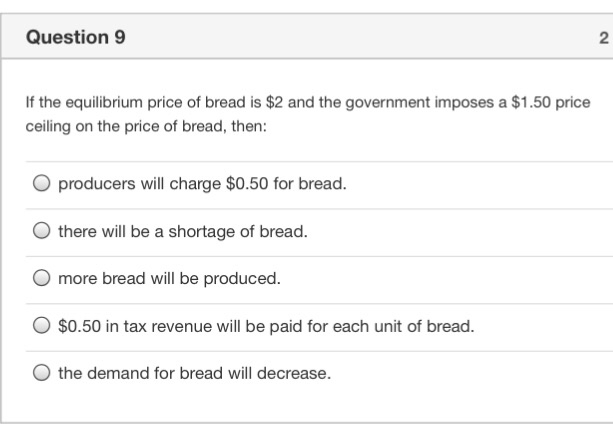Click the answer label "the demand for bread will decrease."
The width and height of the screenshot is (613, 432).
coord(194,374)
